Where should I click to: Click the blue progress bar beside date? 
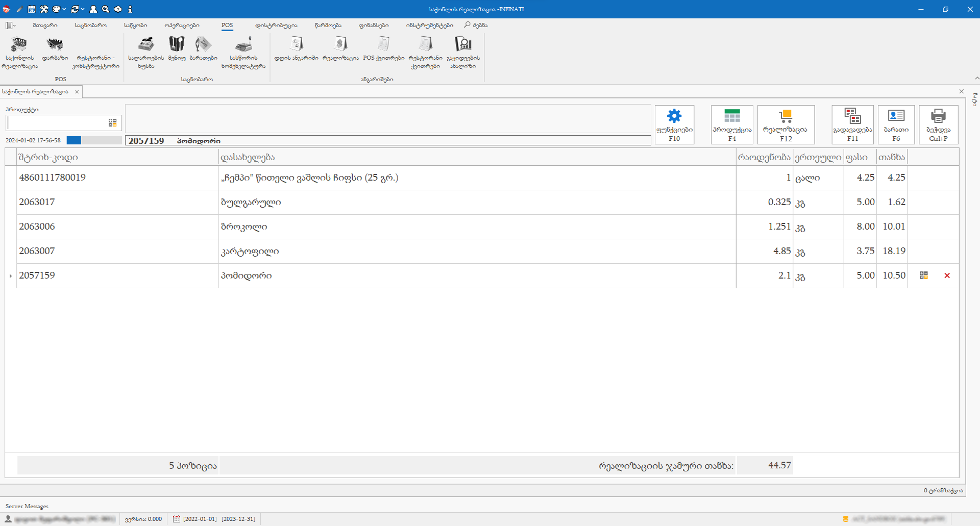(x=74, y=140)
